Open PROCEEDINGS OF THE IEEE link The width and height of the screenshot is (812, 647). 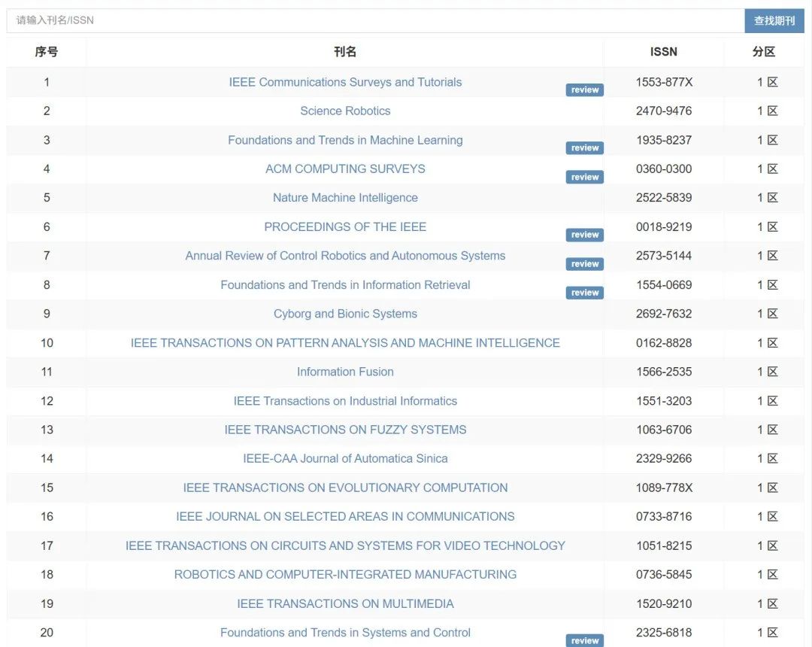click(x=345, y=227)
